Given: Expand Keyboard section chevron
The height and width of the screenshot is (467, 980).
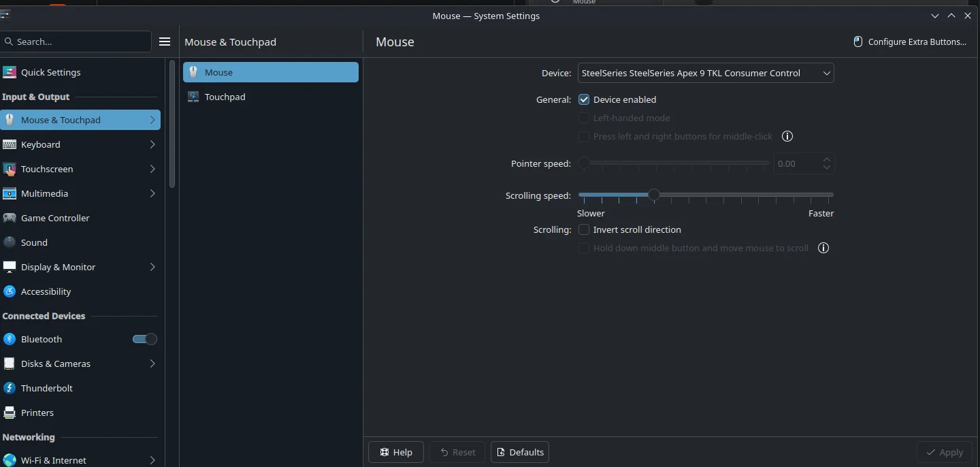Looking at the screenshot, I should 152,144.
